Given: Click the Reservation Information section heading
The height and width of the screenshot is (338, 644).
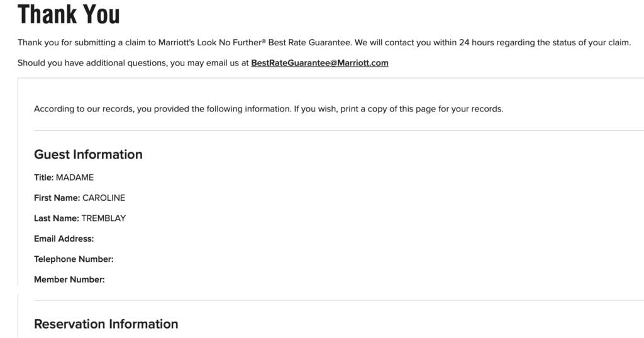Looking at the screenshot, I should point(106,324).
